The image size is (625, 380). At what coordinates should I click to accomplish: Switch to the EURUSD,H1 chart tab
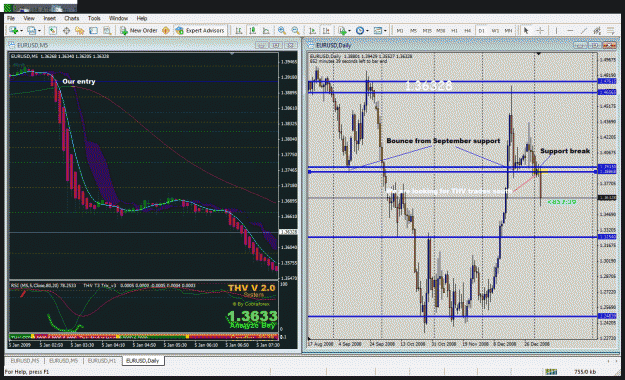pyautogui.click(x=102, y=360)
